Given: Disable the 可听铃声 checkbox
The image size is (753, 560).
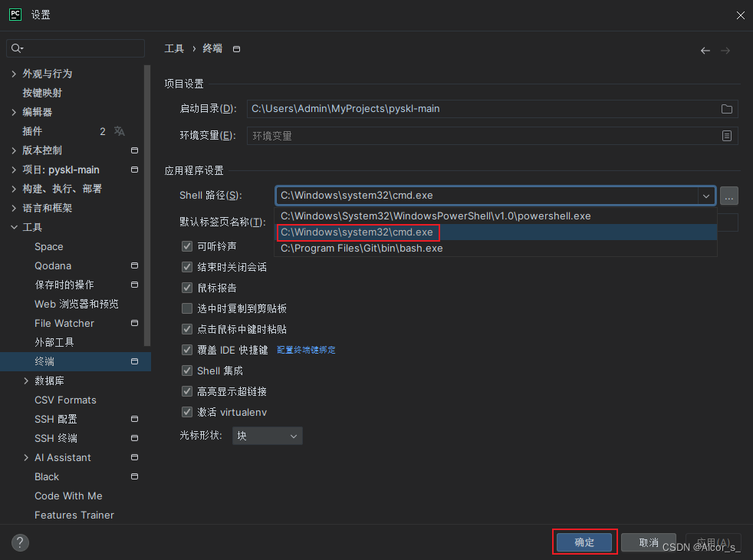Looking at the screenshot, I should (x=186, y=246).
